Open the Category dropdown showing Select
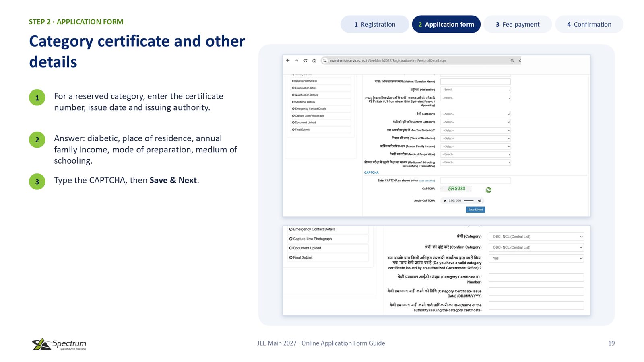 tap(475, 114)
